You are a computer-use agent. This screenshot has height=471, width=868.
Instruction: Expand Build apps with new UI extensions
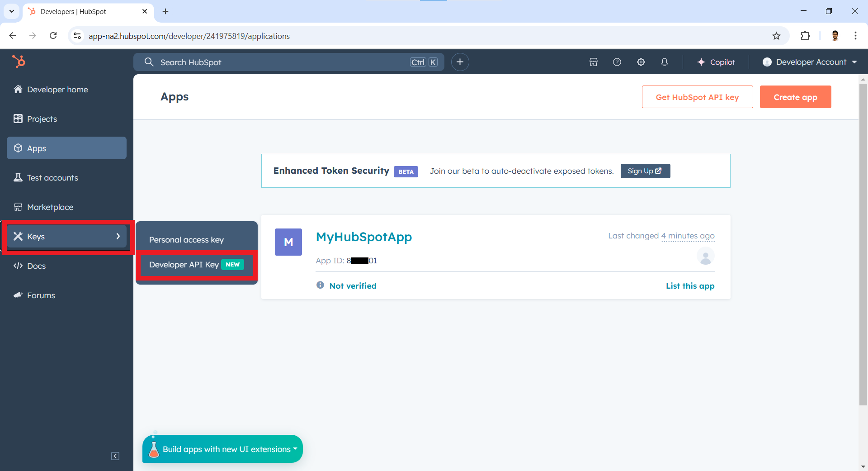(222, 449)
